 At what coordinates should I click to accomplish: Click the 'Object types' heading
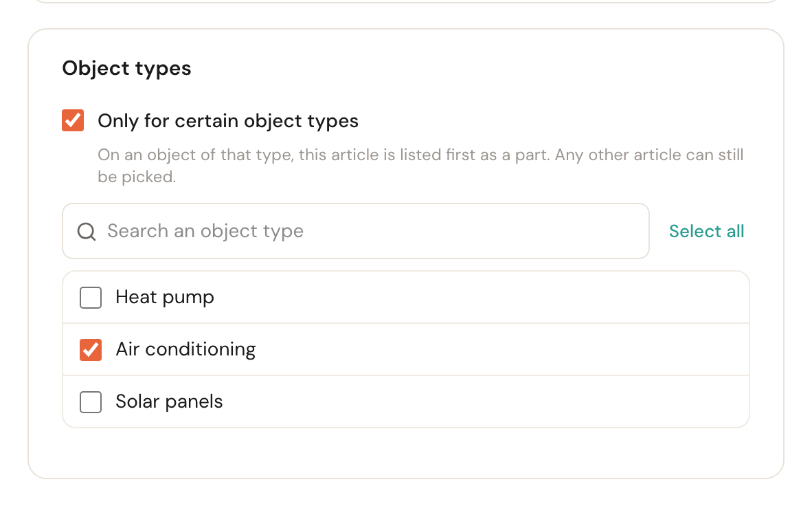click(127, 68)
